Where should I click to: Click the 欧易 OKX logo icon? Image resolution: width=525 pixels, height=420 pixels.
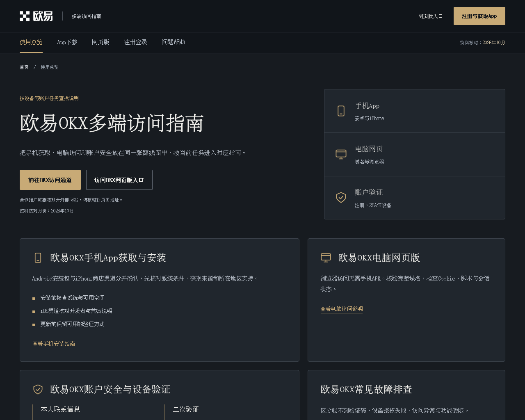pyautogui.click(x=36, y=16)
